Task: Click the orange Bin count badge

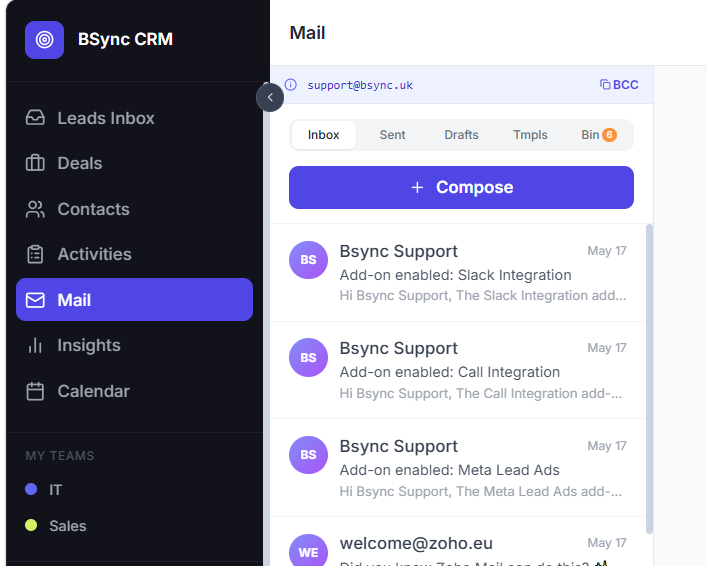Action: (609, 135)
